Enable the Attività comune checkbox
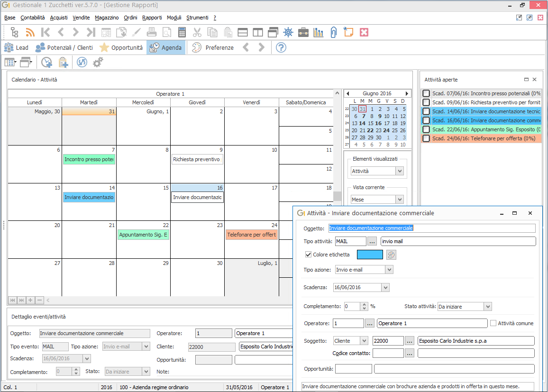Viewport: 548px width, 392px height. 493,323
